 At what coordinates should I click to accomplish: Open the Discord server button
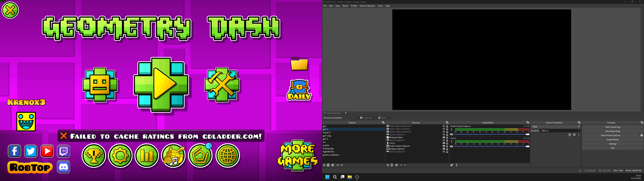click(x=64, y=167)
